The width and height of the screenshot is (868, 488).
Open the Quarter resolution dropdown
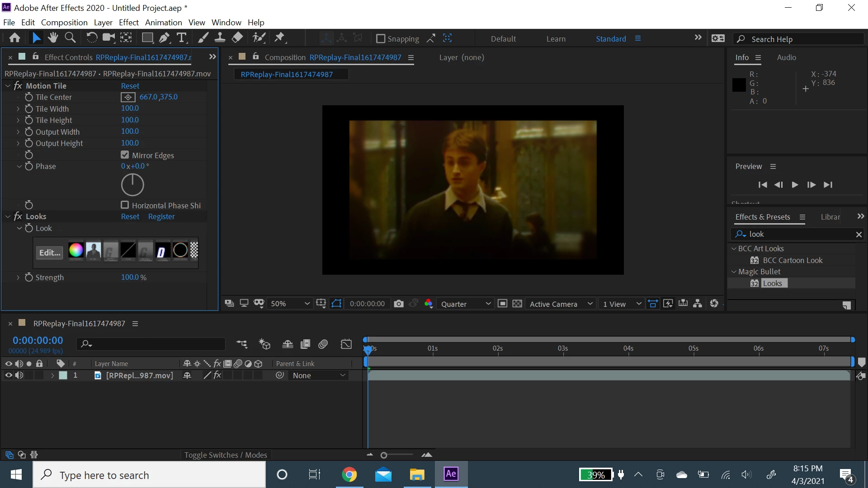[x=466, y=304]
